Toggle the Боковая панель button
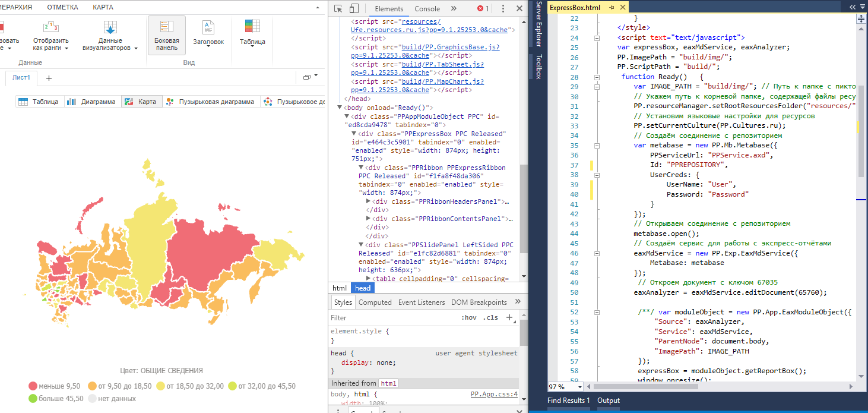This screenshot has height=413, width=868. pos(167,35)
